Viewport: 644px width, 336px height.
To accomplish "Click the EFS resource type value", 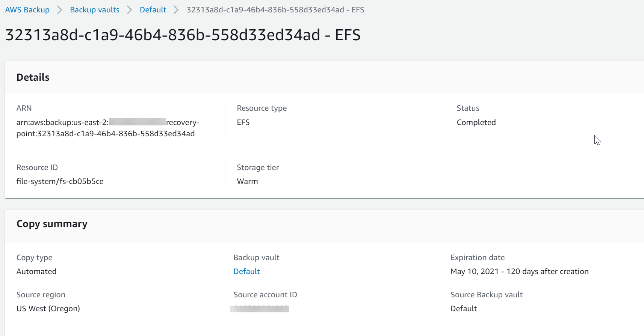I will (243, 122).
